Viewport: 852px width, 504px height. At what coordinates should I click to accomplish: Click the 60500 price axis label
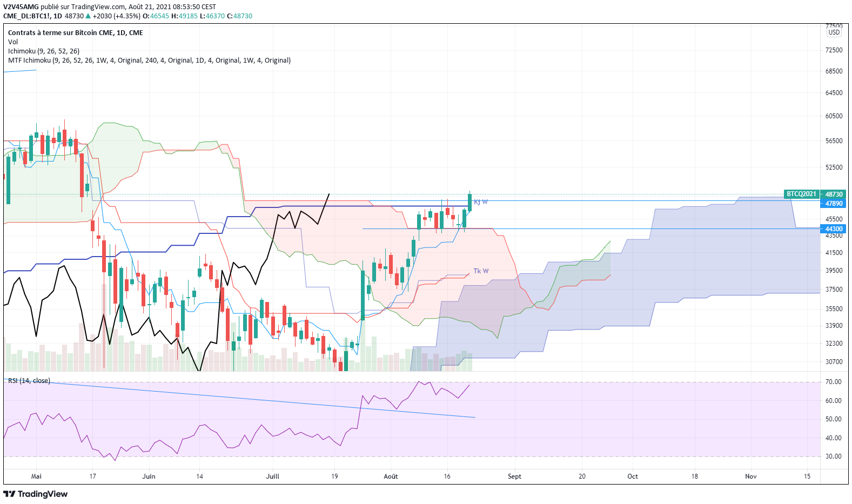tap(834, 116)
